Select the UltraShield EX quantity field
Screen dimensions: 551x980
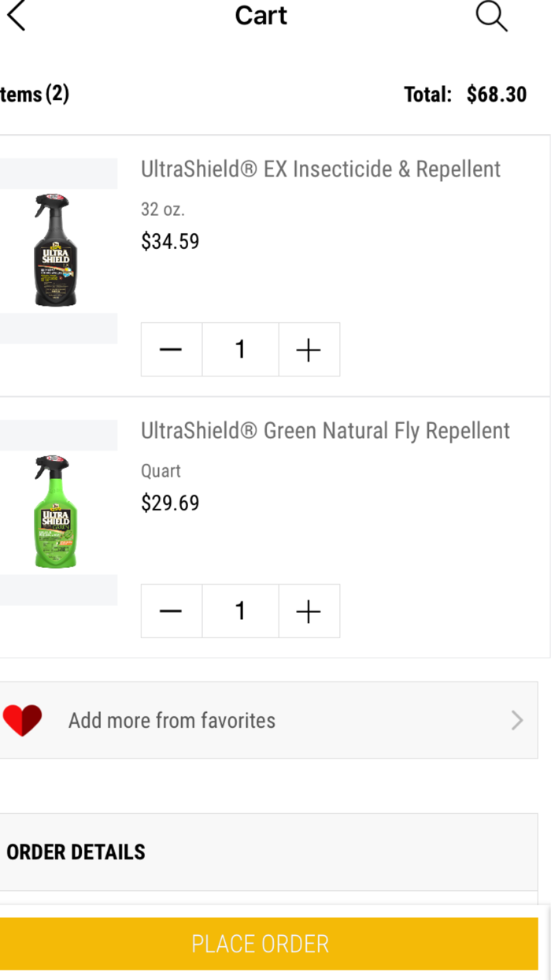click(240, 349)
